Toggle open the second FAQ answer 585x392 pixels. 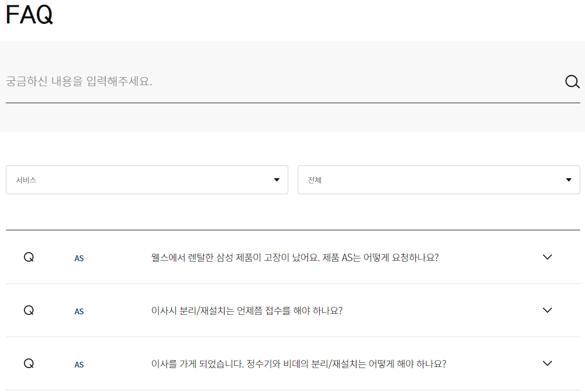547,310
